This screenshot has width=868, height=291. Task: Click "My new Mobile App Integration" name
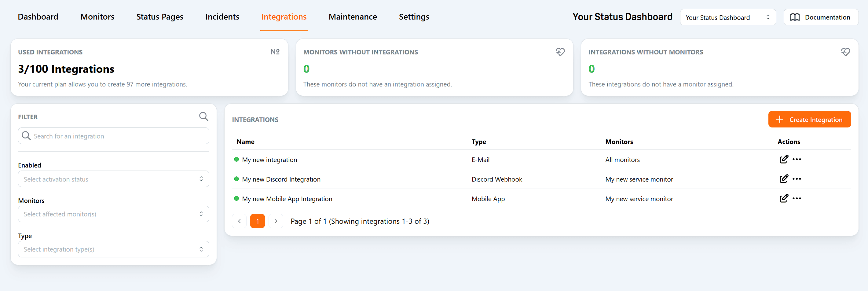pyautogui.click(x=287, y=199)
